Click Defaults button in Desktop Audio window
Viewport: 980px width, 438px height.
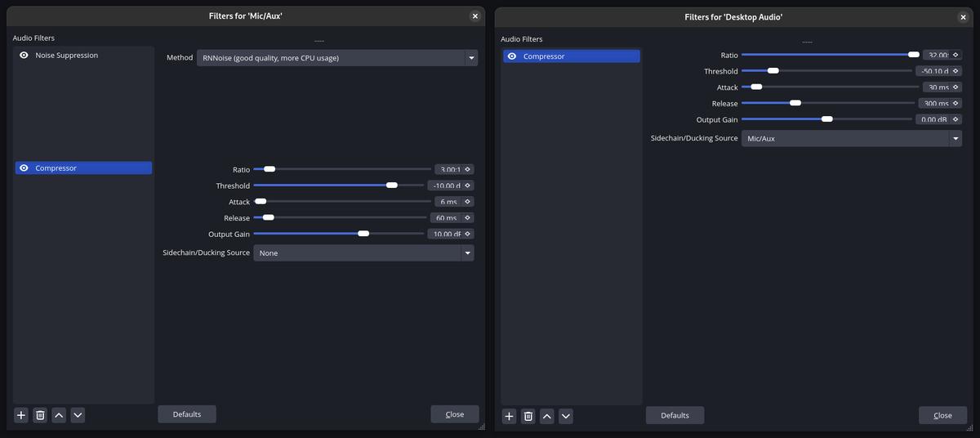(x=675, y=415)
